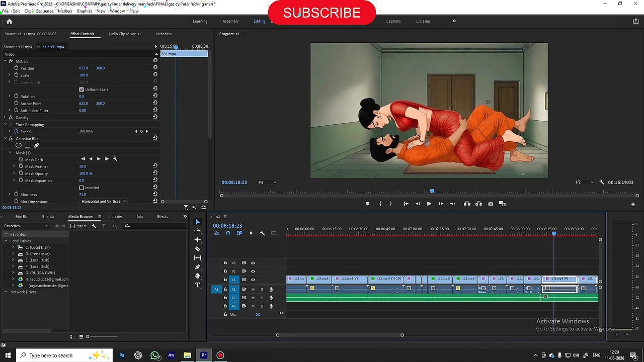This screenshot has width=644, height=362.
Task: Create an ellipse mask for Gaussian Blur
Action: pyautogui.click(x=19, y=145)
